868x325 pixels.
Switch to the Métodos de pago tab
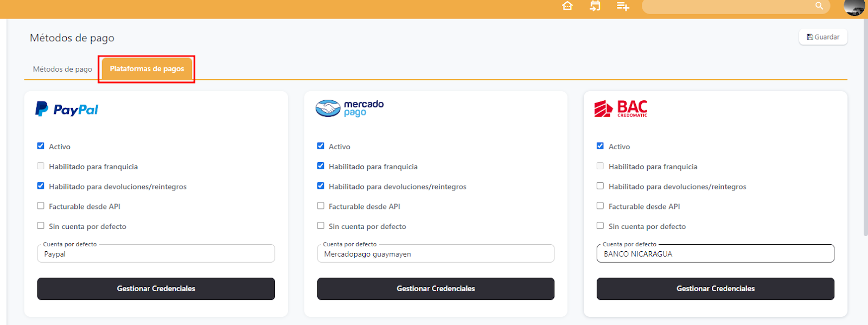coord(62,69)
